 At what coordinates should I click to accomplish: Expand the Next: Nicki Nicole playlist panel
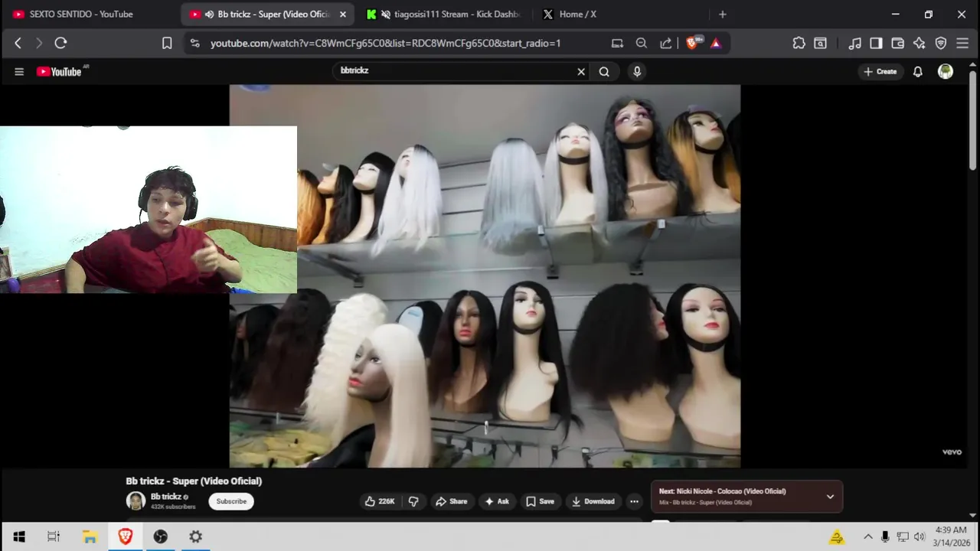(x=830, y=497)
